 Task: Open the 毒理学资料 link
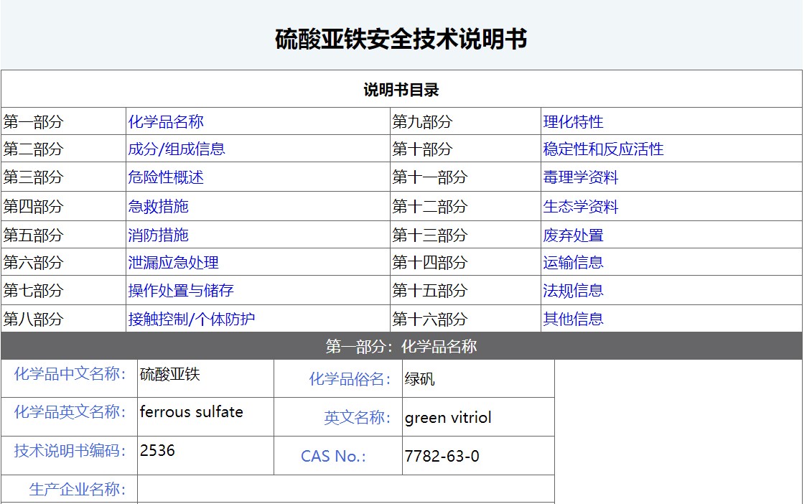[x=581, y=177]
